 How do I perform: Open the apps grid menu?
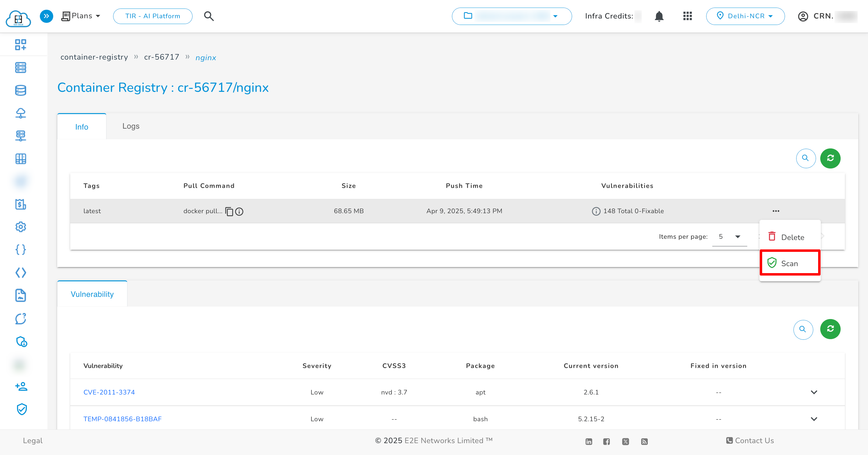(x=687, y=16)
